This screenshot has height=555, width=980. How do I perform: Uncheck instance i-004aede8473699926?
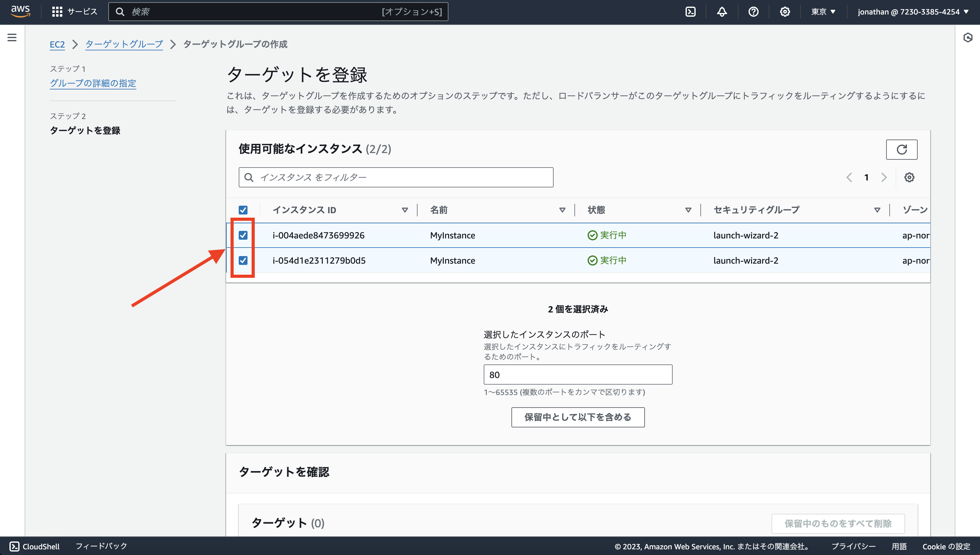tap(243, 235)
